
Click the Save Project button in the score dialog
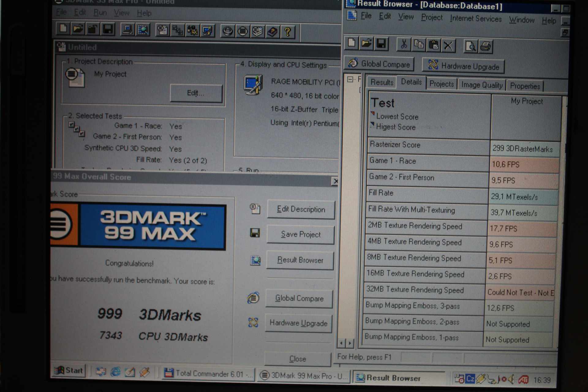(300, 234)
